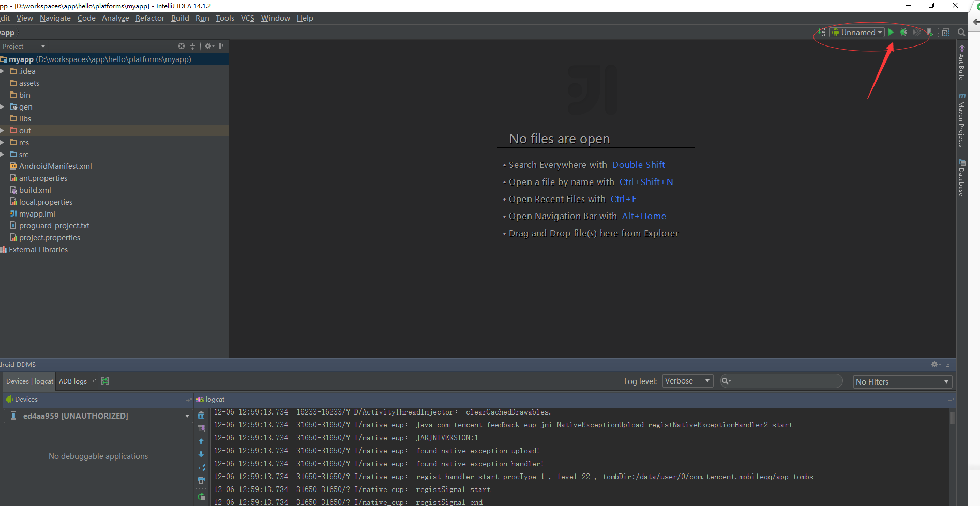Viewport: 980px width, 506px height.
Task: Expand the out folder arrow
Action: click(3, 131)
